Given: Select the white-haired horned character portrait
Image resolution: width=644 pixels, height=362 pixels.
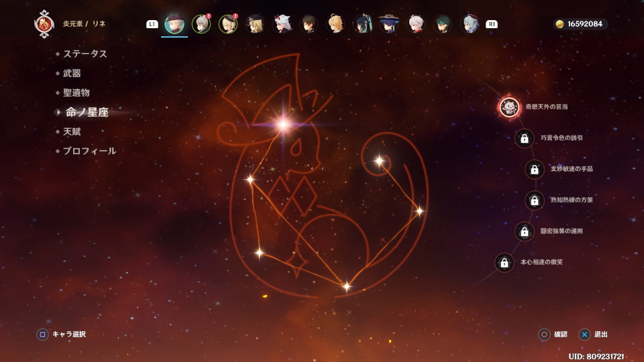Looking at the screenshot, I should [282, 24].
